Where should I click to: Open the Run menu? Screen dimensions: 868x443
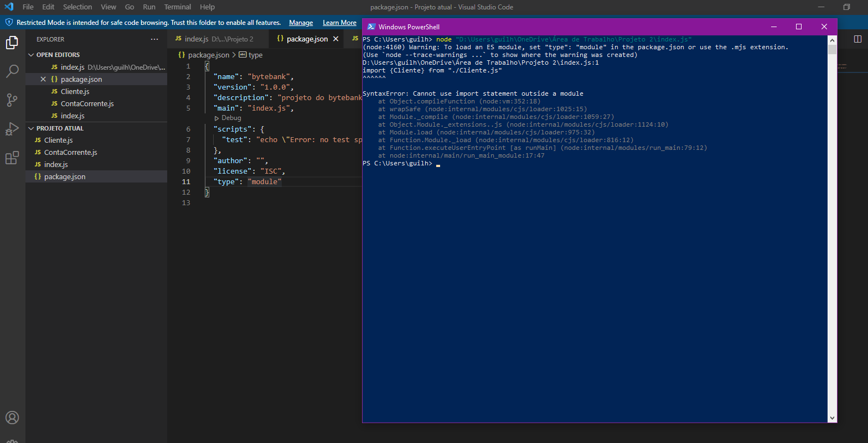coord(149,7)
